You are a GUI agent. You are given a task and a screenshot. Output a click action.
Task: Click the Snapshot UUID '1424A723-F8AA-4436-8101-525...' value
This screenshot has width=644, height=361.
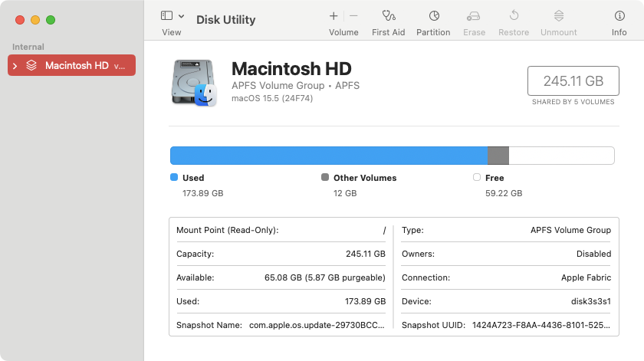(x=541, y=325)
